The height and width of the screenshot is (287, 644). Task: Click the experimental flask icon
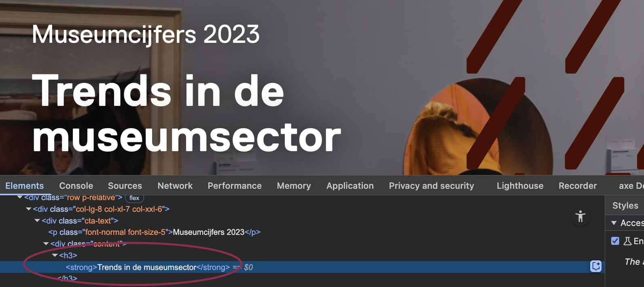tap(627, 241)
